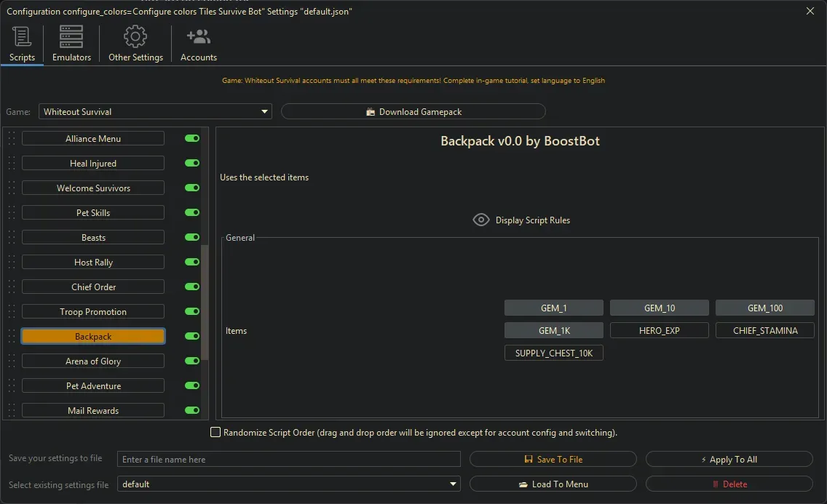Toggle the Backpack script switch
The height and width of the screenshot is (504, 827).
pyautogui.click(x=192, y=337)
